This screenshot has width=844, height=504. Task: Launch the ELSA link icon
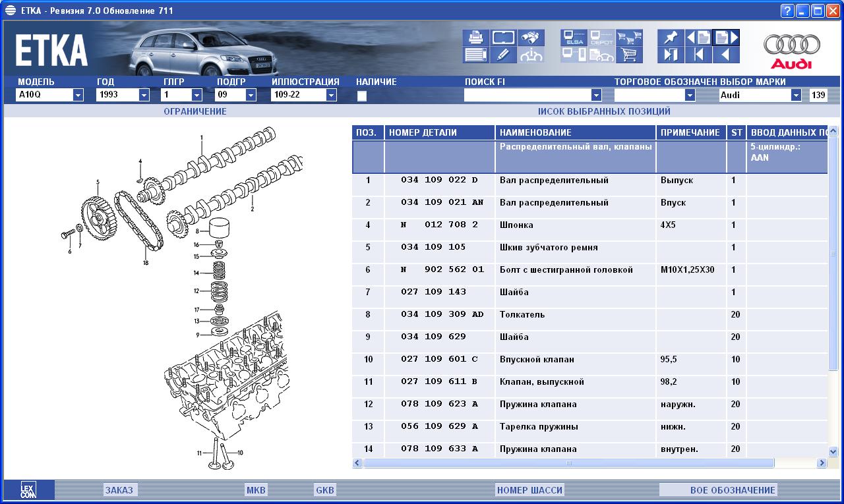574,38
